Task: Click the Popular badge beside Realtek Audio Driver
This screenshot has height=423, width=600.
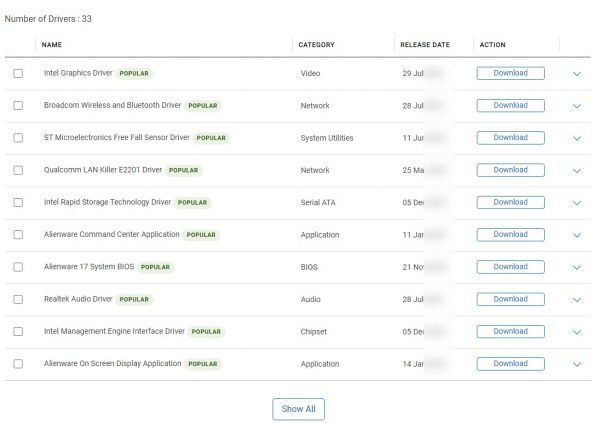Action: click(134, 299)
